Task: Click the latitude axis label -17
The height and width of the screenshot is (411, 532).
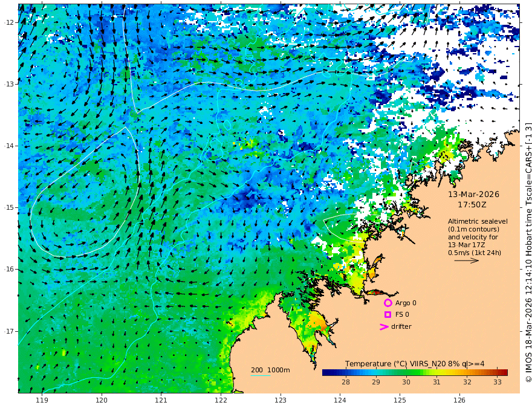Action: pos(9,331)
